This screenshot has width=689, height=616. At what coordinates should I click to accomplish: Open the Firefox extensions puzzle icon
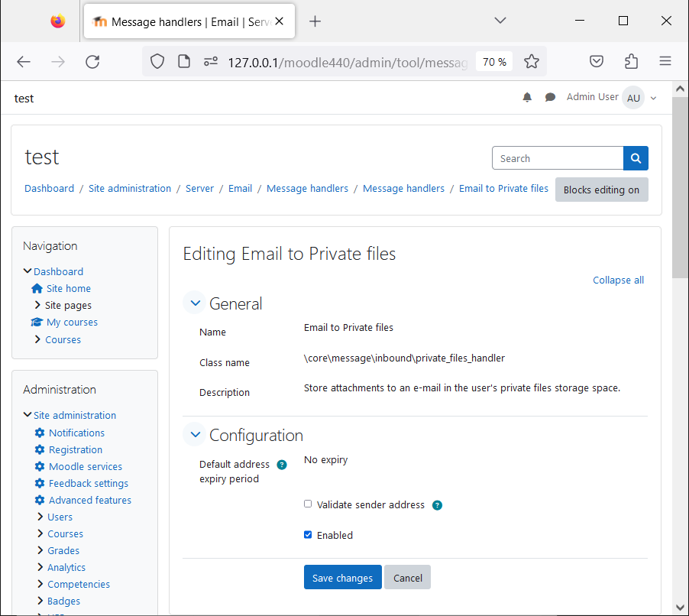631,62
